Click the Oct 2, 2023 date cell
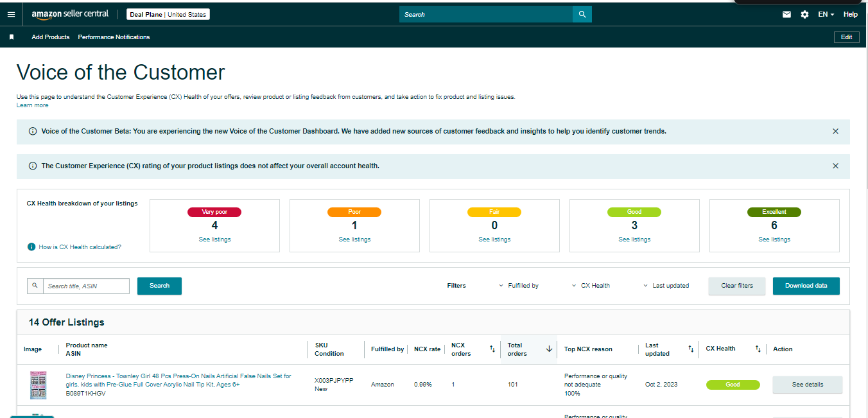Viewport: 868px width, 418px height. (662, 385)
